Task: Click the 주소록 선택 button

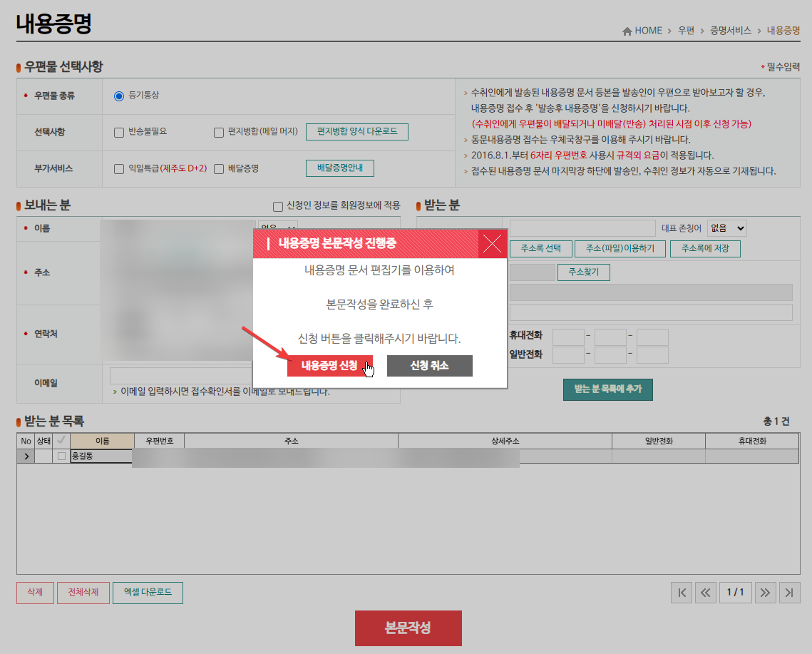Action: tap(540, 249)
